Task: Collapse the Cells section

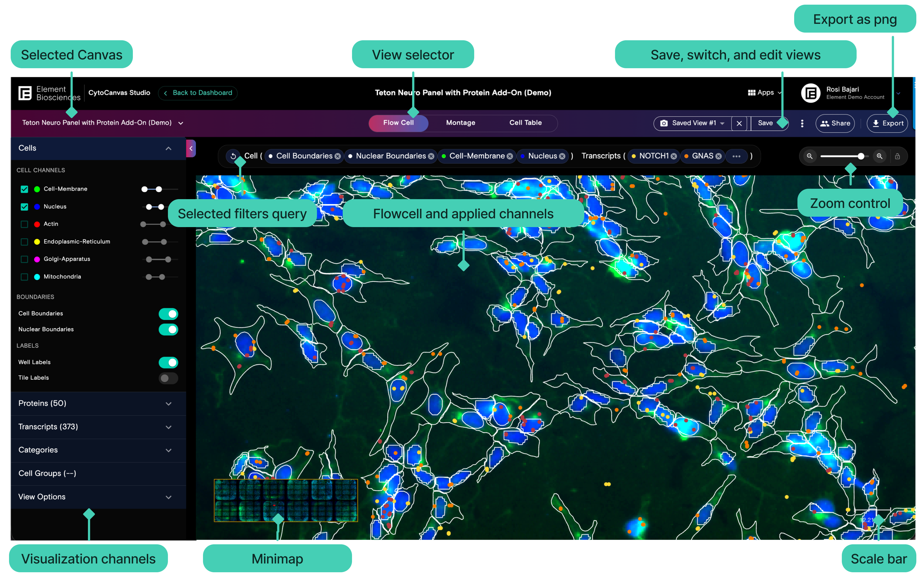Action: point(98,148)
